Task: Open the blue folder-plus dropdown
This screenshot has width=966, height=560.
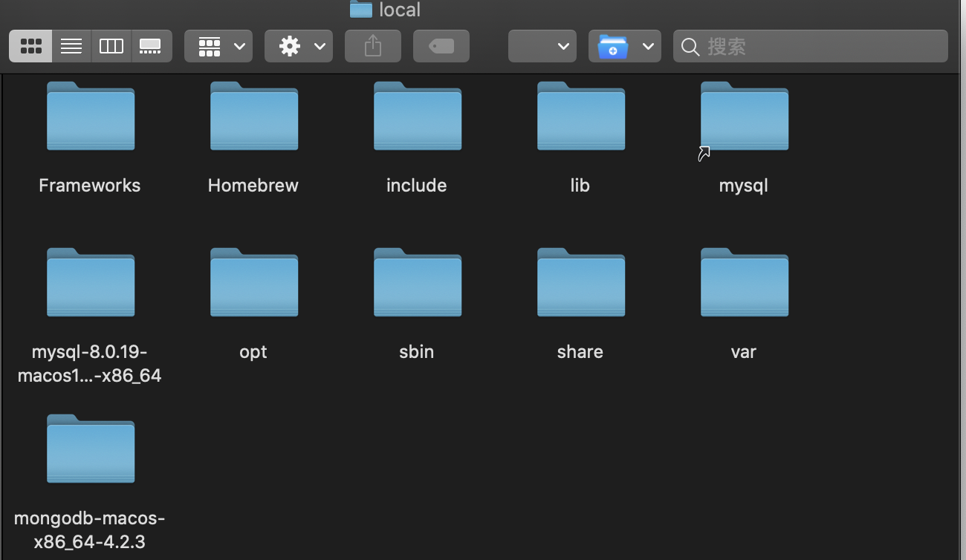Action: [x=624, y=46]
